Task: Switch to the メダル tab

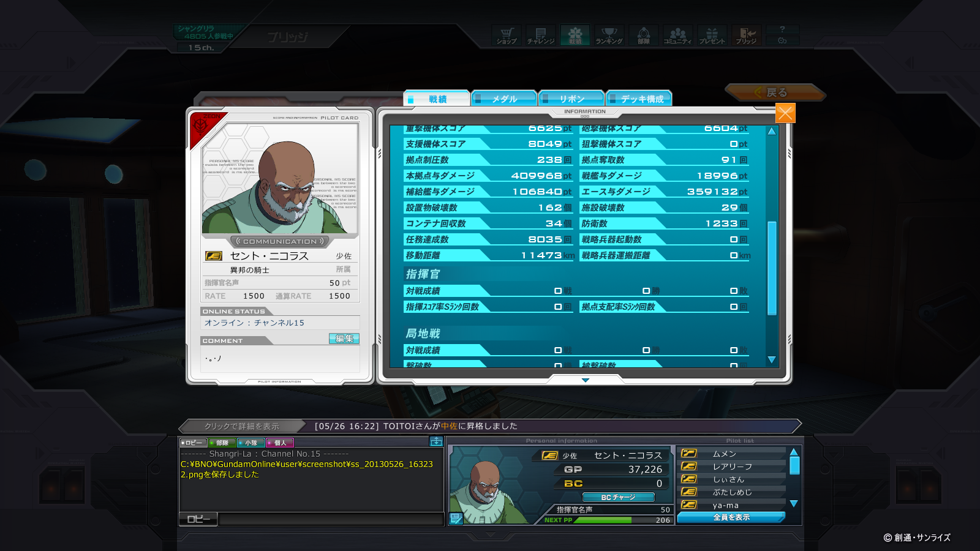Action: [x=504, y=99]
